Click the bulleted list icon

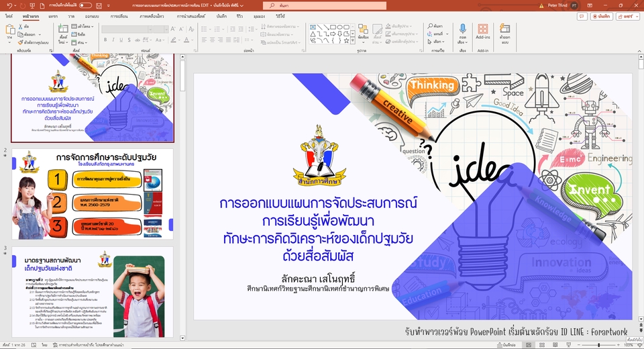[x=204, y=29]
